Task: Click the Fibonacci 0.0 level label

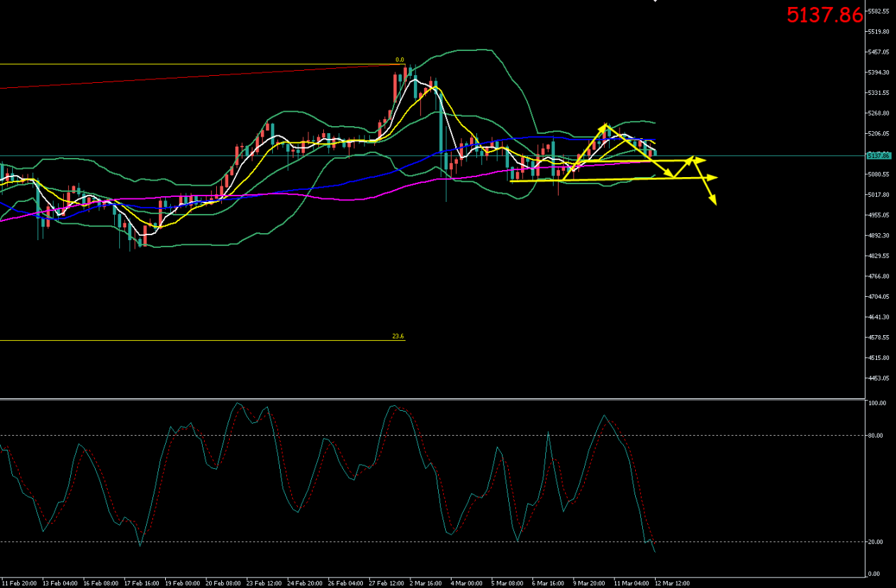Action: 399,60
